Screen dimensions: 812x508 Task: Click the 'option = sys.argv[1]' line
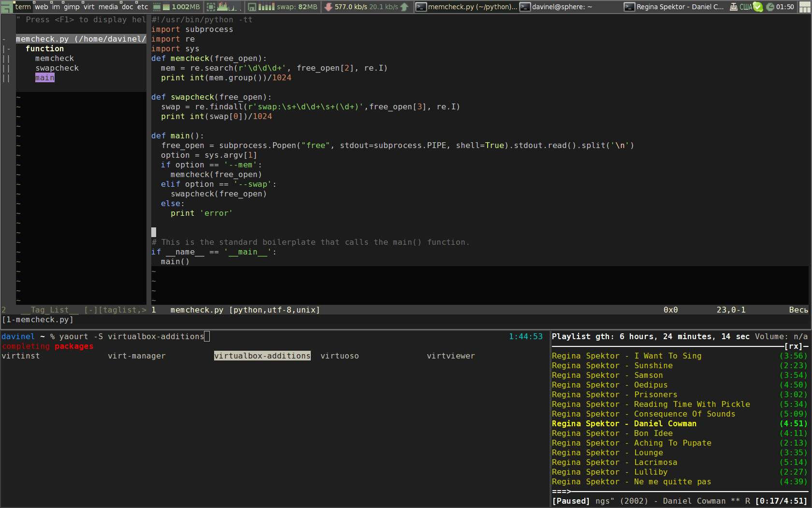(x=209, y=155)
